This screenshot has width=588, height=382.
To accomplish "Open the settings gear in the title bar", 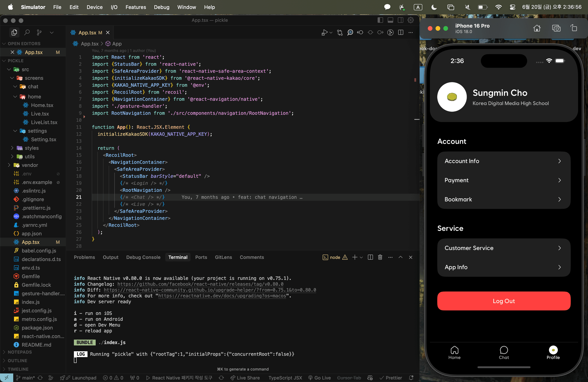I will [411, 20].
